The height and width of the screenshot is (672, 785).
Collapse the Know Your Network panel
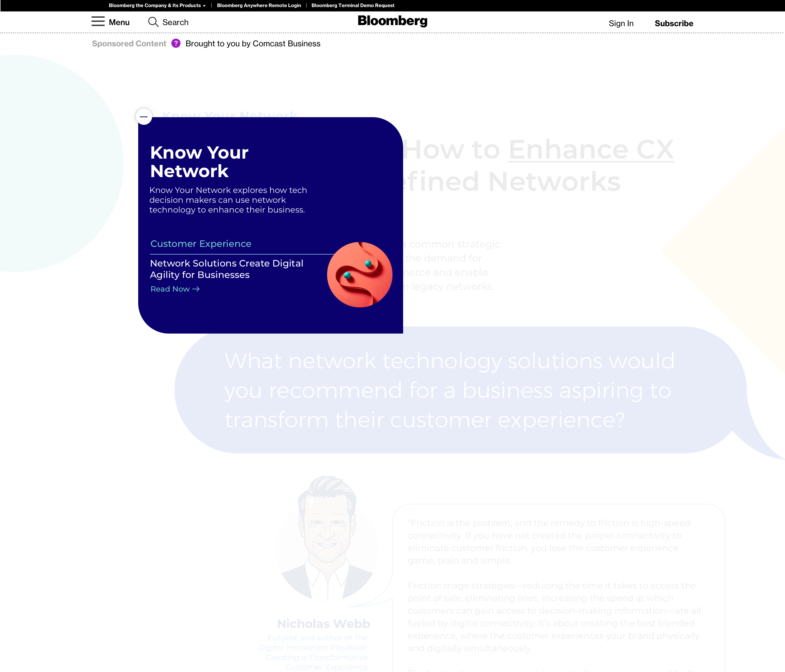click(144, 117)
